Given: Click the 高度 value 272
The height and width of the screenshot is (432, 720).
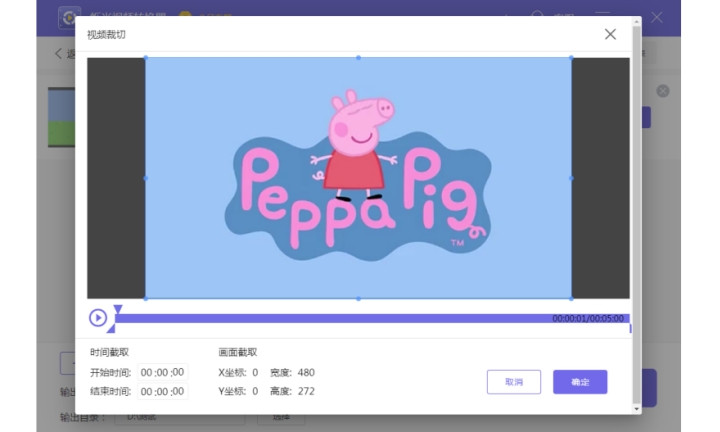Looking at the screenshot, I should click(306, 391).
